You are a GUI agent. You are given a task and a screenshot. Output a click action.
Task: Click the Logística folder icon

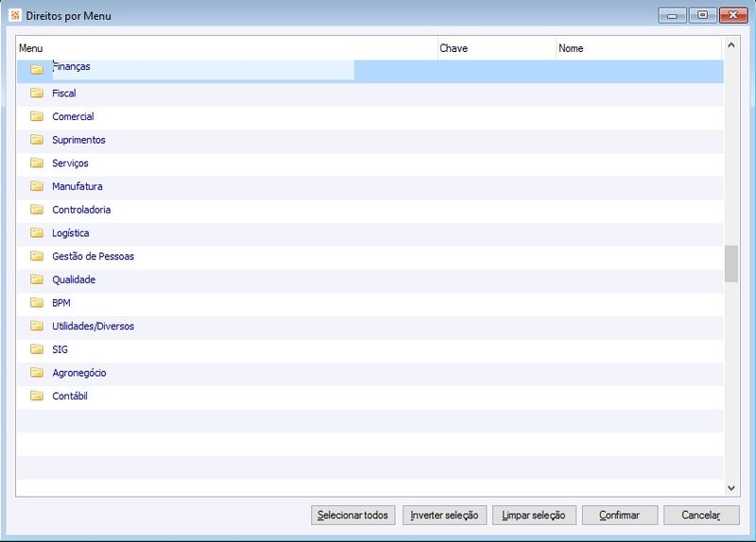[37, 232]
